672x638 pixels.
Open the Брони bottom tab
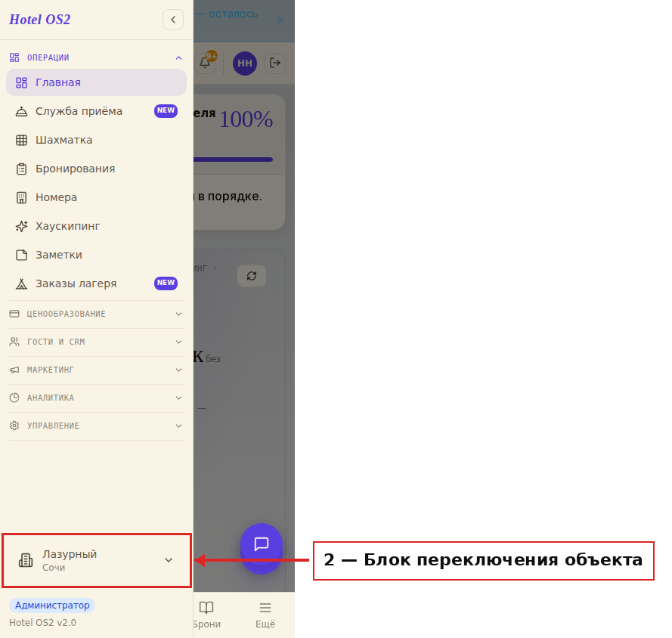point(206,615)
